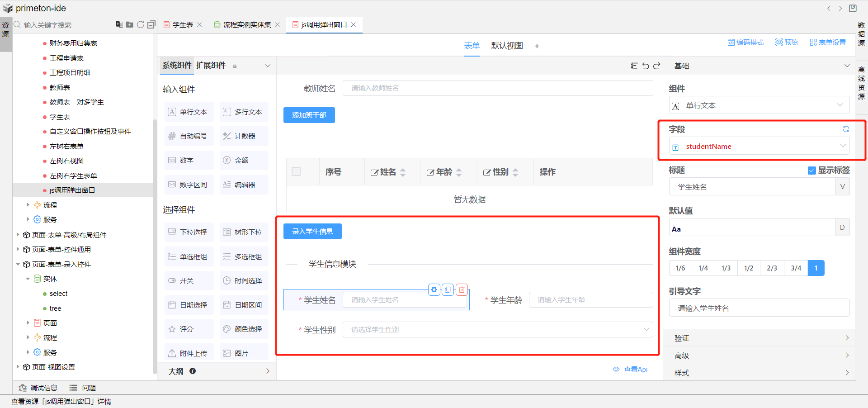Select the 1/2 component width option
The width and height of the screenshot is (868, 408).
(x=749, y=268)
